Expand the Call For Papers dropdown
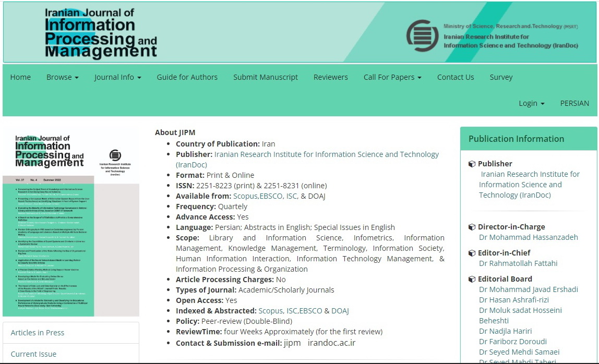The height and width of the screenshot is (364, 599). point(392,77)
